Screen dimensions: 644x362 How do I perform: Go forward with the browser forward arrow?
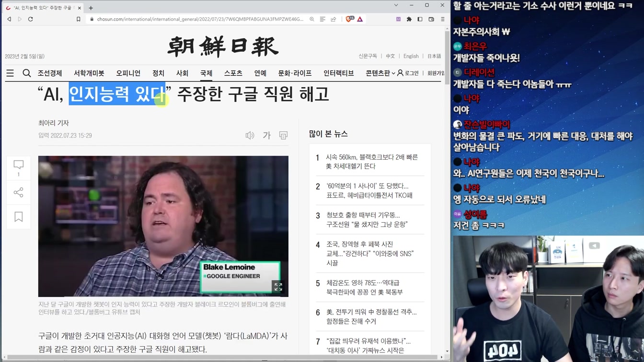pyautogui.click(x=20, y=19)
